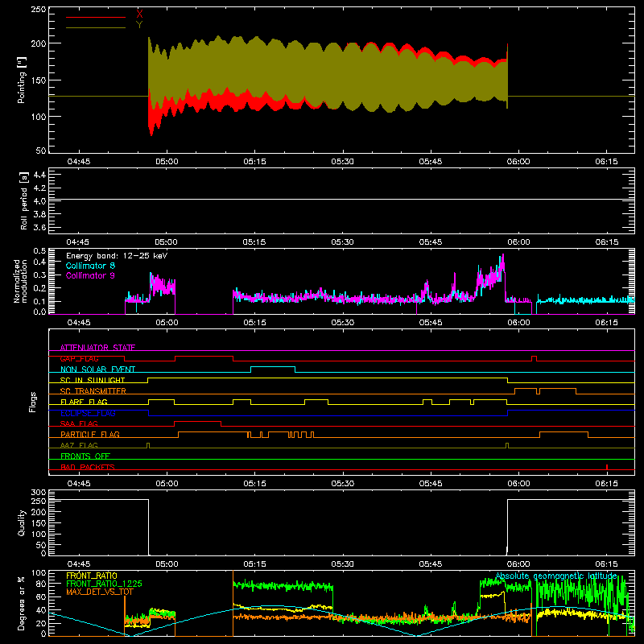Image resolution: width=644 pixels, height=644 pixels.
Task: Click 06:00 time label under modulation plot
Action: coord(518,323)
